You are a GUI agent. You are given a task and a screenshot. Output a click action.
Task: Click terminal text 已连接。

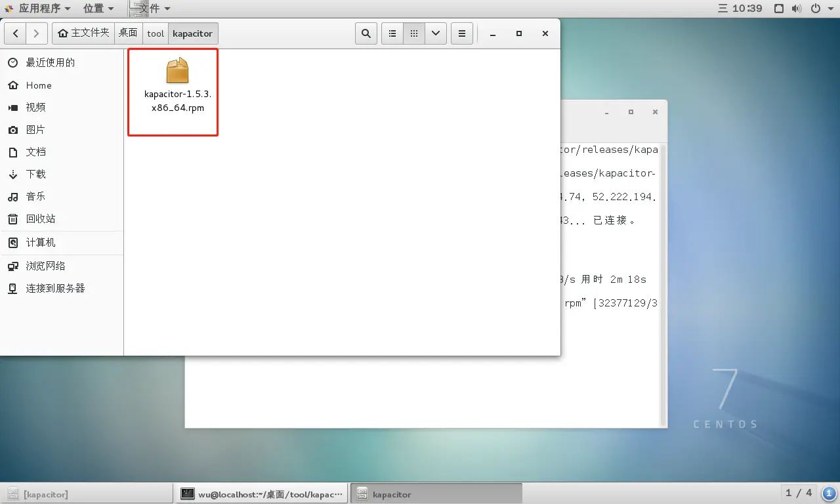pos(615,220)
